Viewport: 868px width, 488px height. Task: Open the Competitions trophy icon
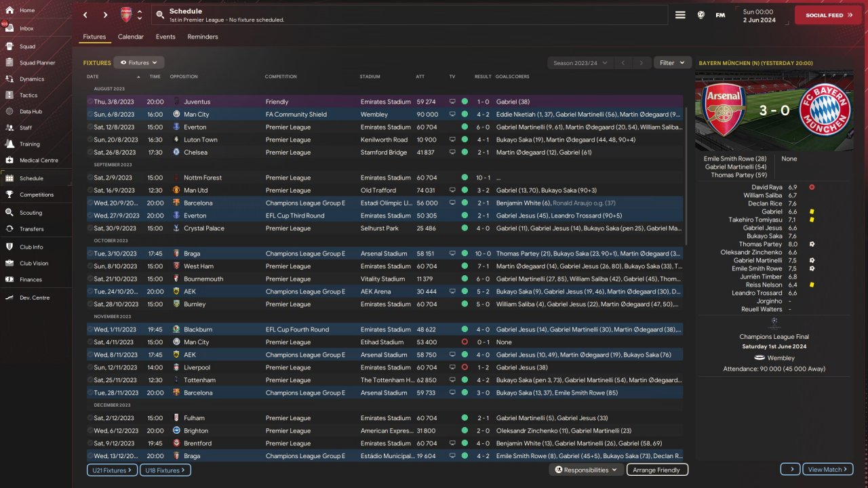click(9, 195)
